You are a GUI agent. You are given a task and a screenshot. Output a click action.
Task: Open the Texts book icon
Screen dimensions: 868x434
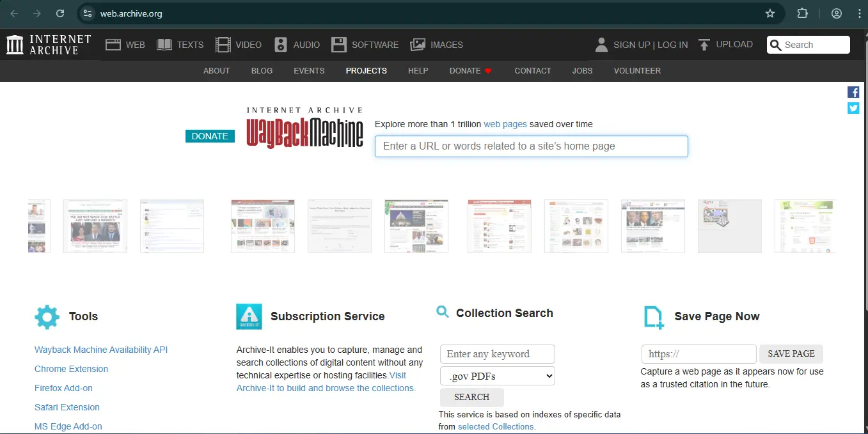click(x=164, y=45)
